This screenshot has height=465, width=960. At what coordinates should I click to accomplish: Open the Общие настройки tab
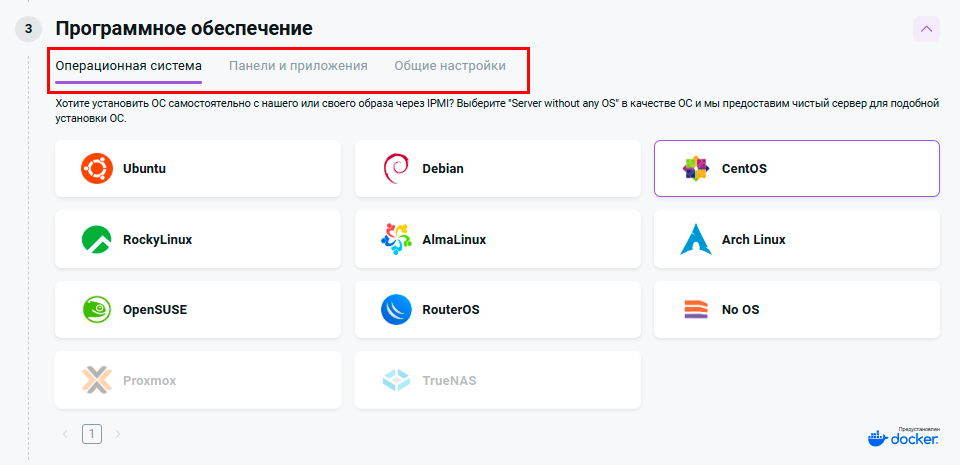pos(449,66)
